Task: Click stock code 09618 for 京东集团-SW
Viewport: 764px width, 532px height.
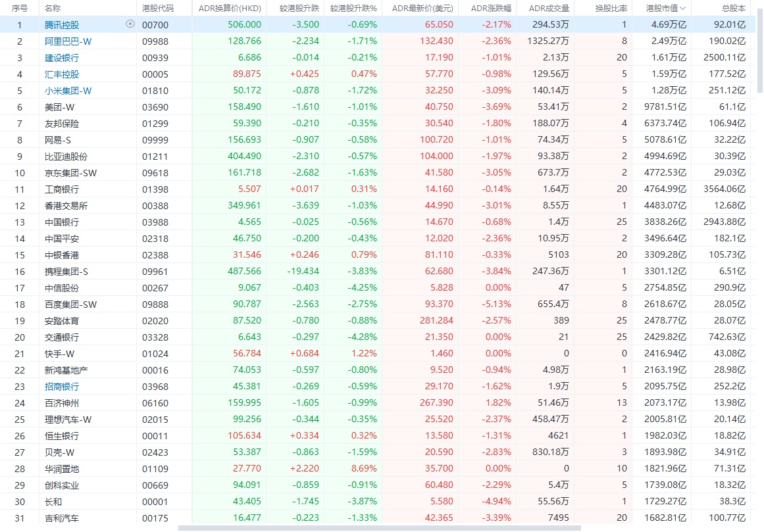Action: tap(155, 173)
